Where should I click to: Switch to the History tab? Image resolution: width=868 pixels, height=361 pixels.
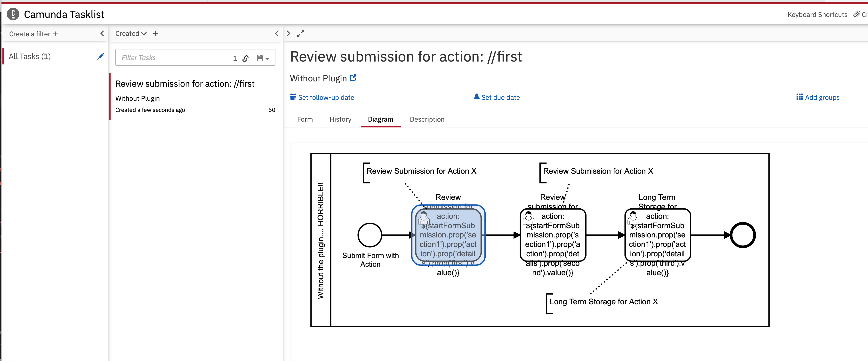click(x=340, y=119)
